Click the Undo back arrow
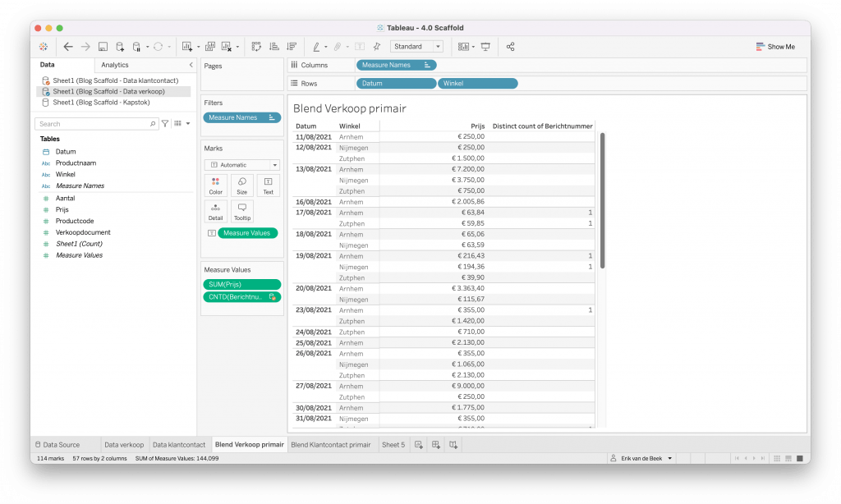 point(68,47)
